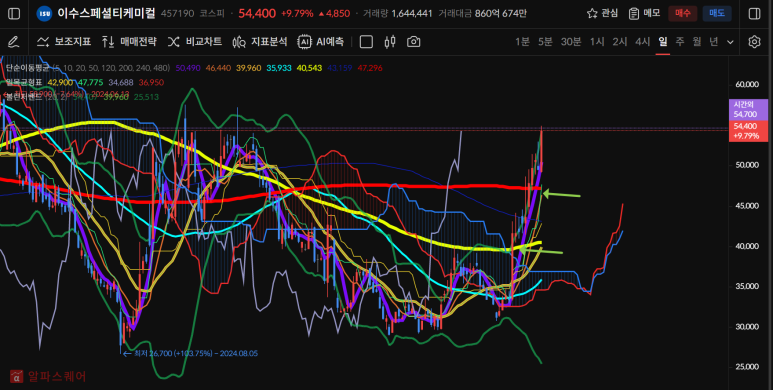Image resolution: width=773 pixels, height=390 pixels.
Task: Click the 매도 sell button
Action: pos(717,14)
